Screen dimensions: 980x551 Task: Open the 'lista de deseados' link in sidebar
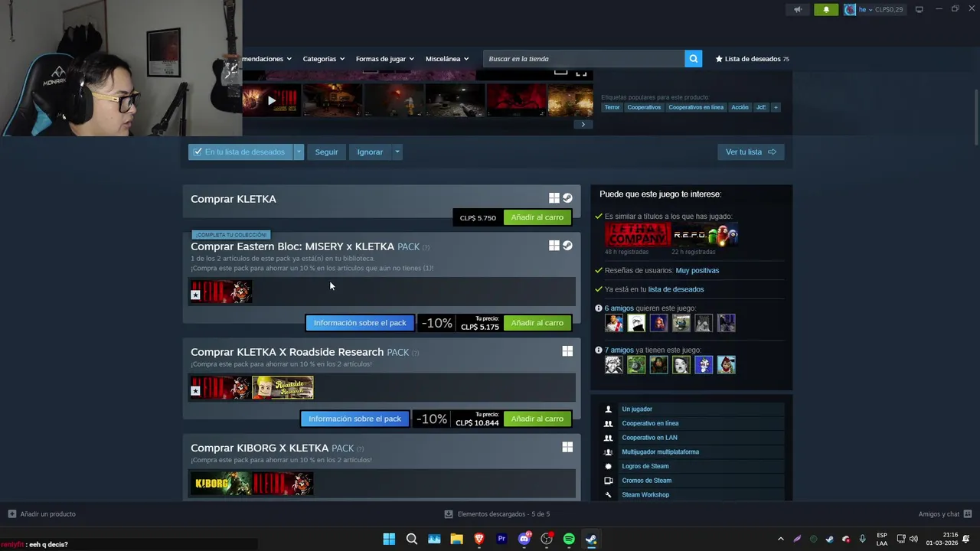pos(676,289)
